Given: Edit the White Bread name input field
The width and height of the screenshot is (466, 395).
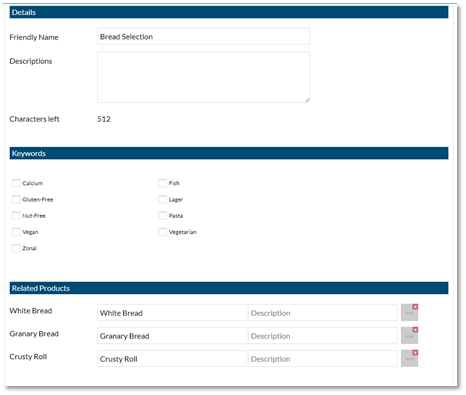Looking at the screenshot, I should pyautogui.click(x=172, y=313).
